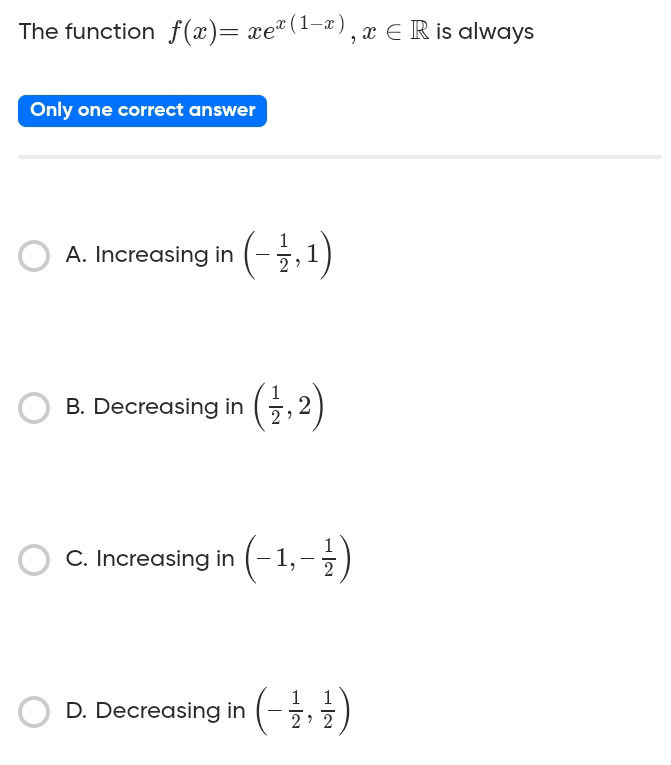
Task: Click the interval (1/2, 2) in option B
Action: tap(288, 407)
